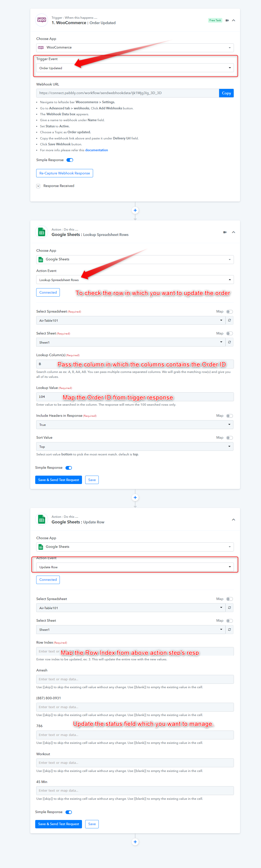261x868 pixels.
Task: Refresh the sheet list in the Update Row step
Action: [229, 630]
